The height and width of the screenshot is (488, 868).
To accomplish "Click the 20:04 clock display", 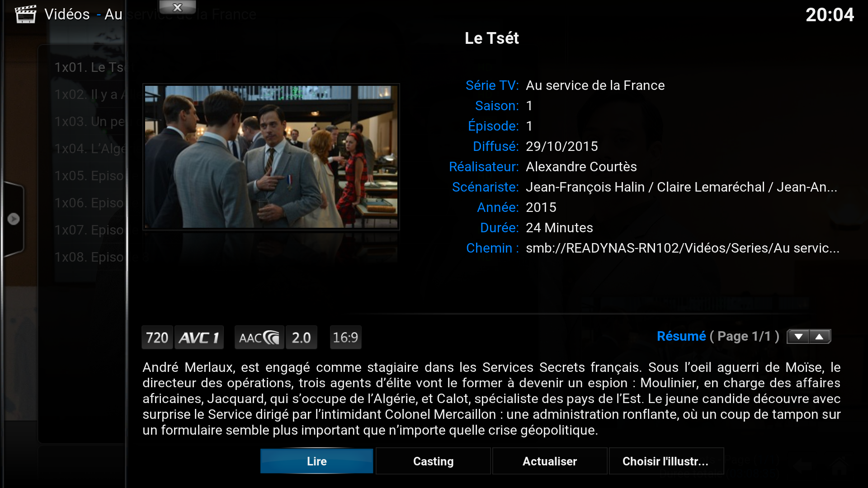I will 830,15.
